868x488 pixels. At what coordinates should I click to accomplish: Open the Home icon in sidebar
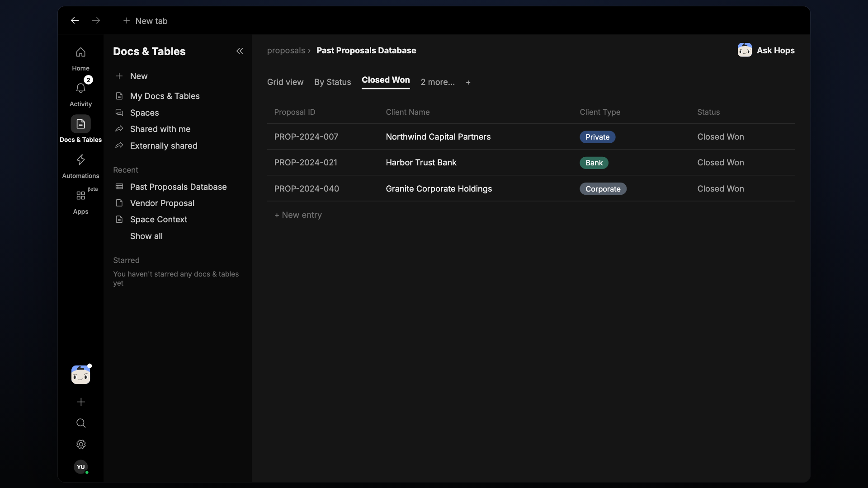pyautogui.click(x=80, y=52)
